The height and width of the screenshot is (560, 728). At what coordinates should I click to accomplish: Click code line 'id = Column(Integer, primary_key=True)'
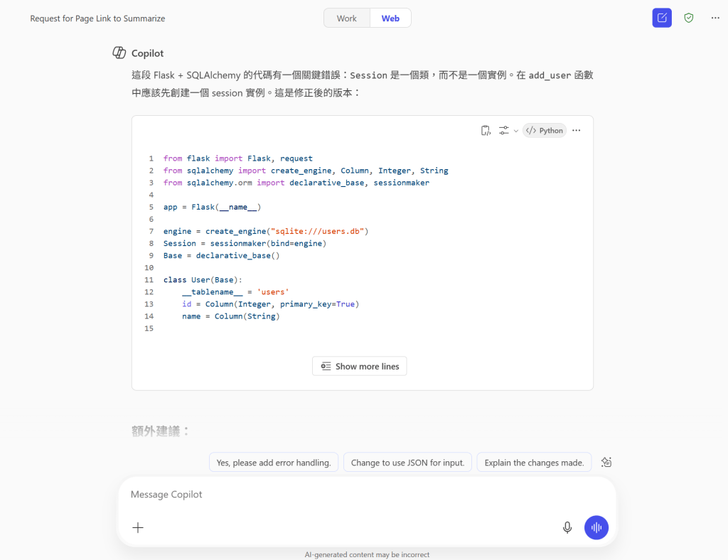coord(270,304)
